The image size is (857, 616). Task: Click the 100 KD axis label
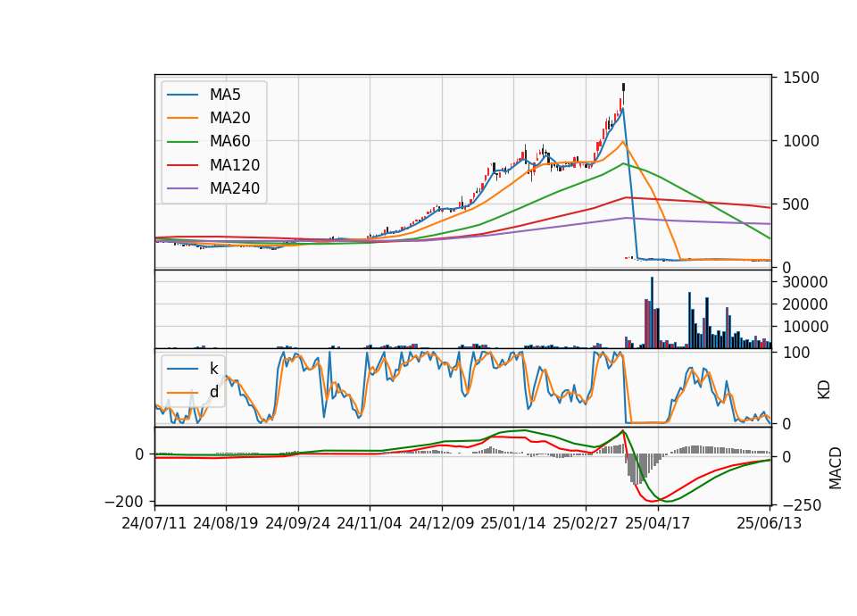pos(796,353)
